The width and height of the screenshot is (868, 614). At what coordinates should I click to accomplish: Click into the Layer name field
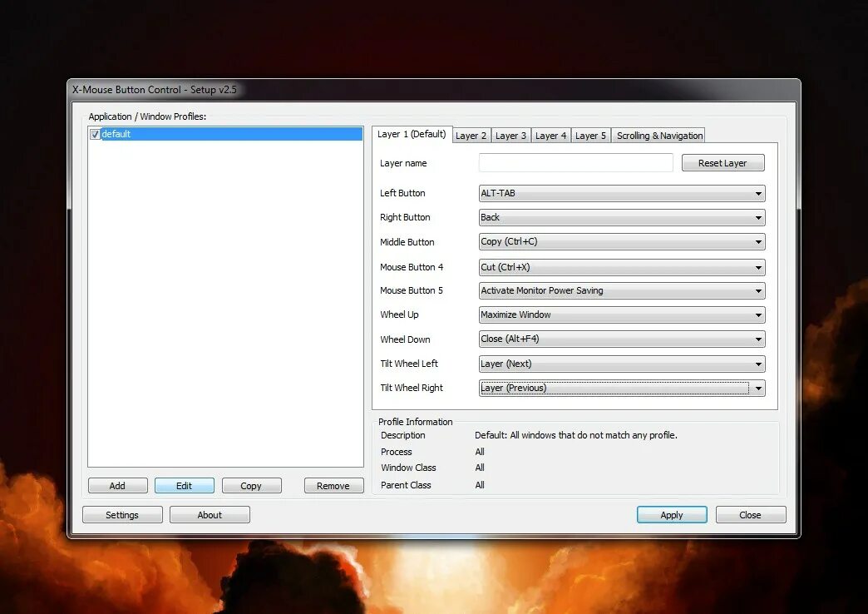pos(575,163)
